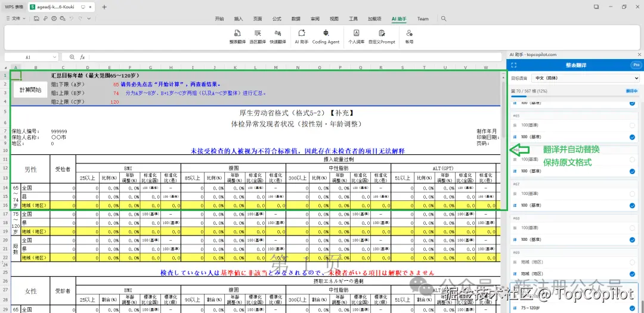Expand the name box dropdown arrow
Screen dimensions: 644x313
[x=55, y=57]
